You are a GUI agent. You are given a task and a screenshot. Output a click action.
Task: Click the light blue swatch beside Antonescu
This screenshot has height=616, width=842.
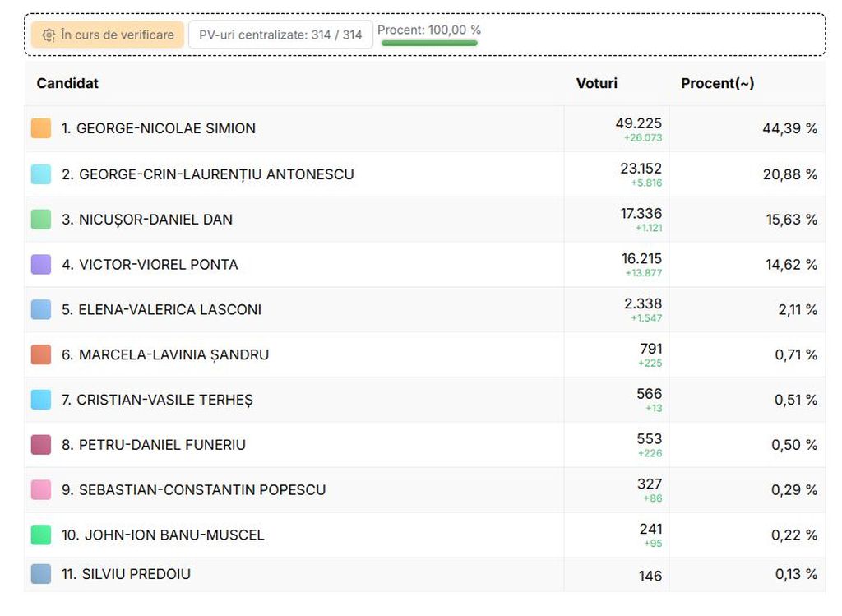coord(41,174)
